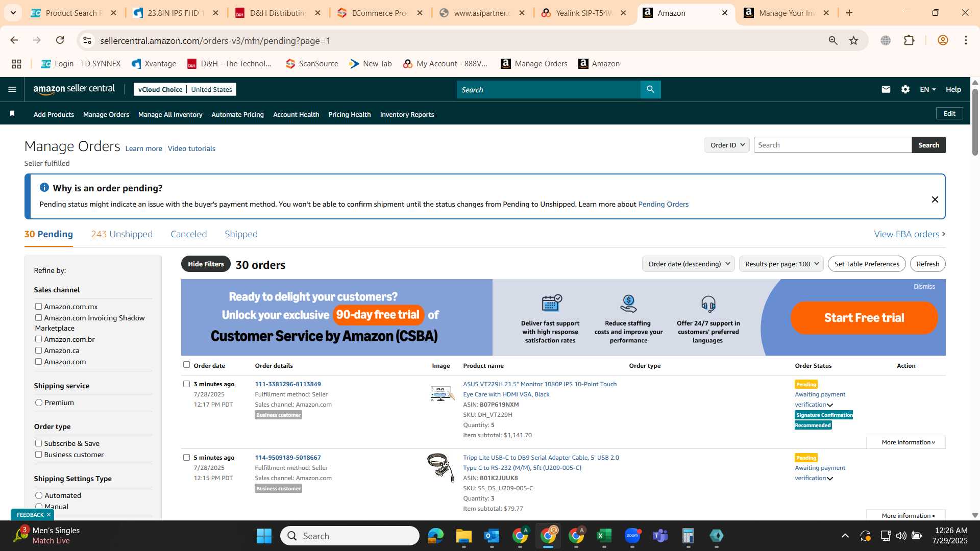Viewport: 980px width, 551px height.
Task: Open the messages envelope icon
Action: 886,89
